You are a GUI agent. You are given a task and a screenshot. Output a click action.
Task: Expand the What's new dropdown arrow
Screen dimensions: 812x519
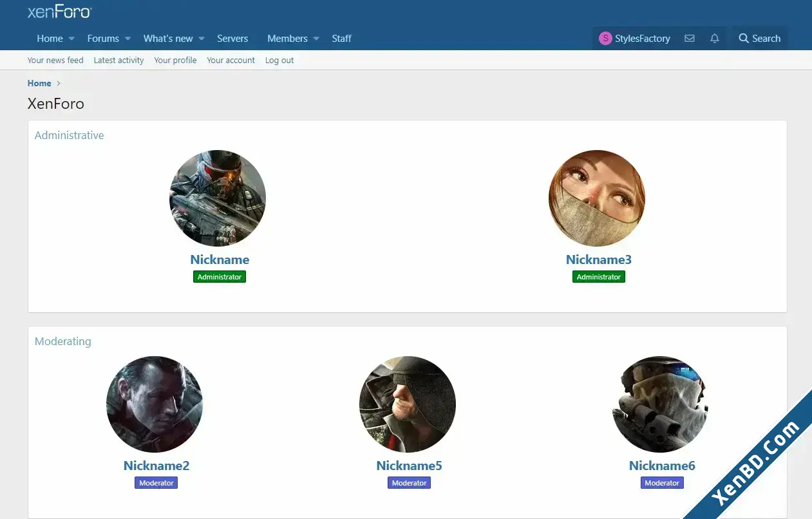(202, 39)
